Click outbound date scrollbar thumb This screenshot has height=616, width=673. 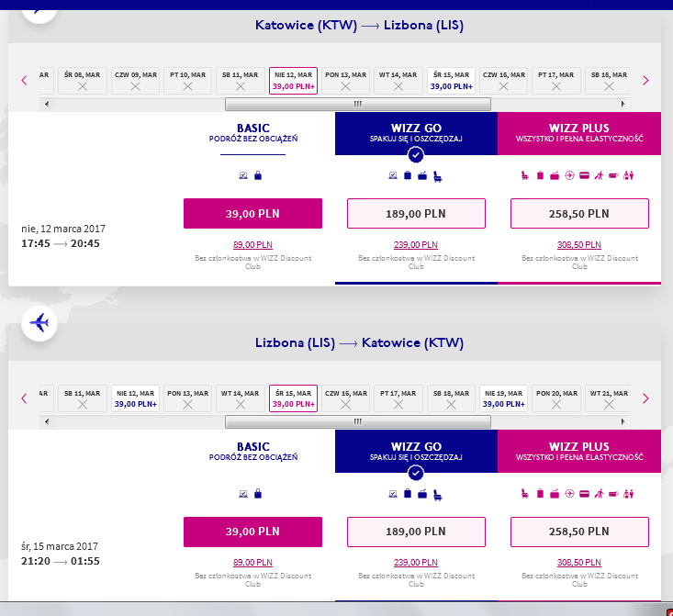358,104
